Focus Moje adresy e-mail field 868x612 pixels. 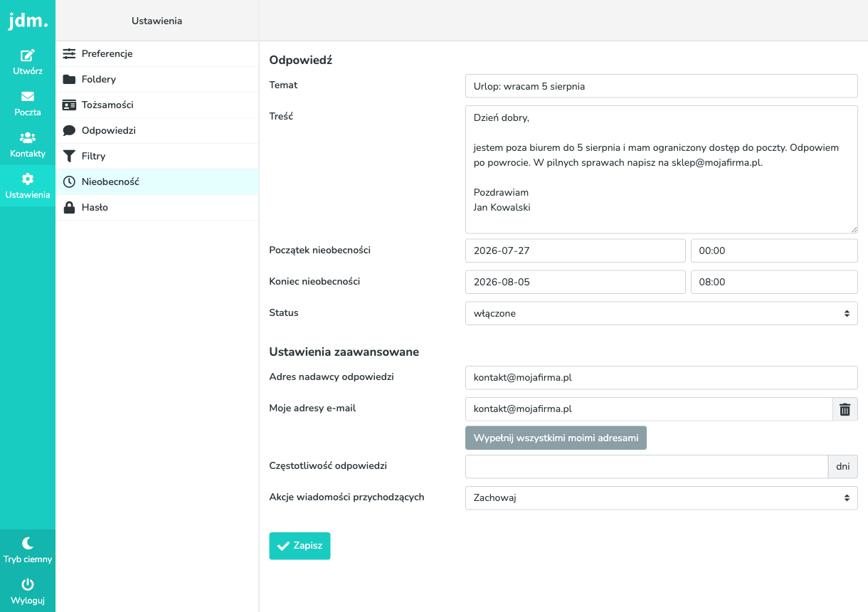point(649,409)
